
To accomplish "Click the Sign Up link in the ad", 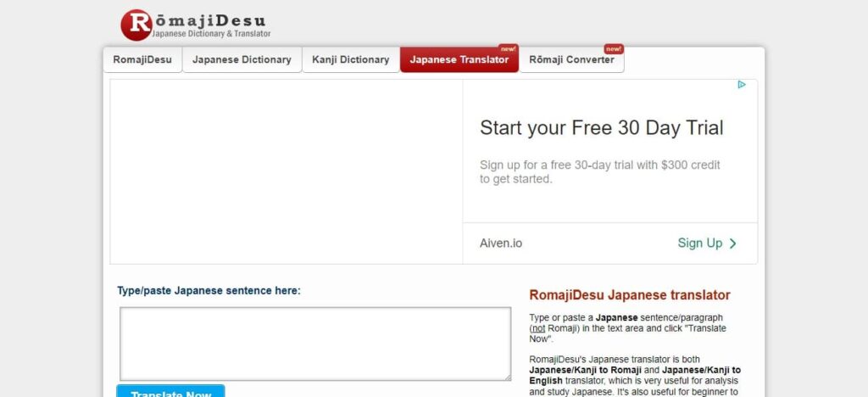I will (699, 243).
